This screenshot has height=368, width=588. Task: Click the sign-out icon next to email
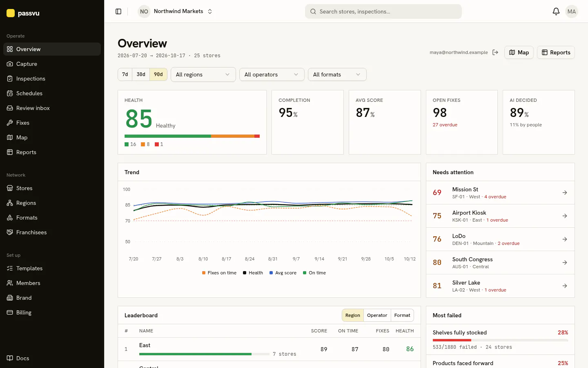pos(495,52)
